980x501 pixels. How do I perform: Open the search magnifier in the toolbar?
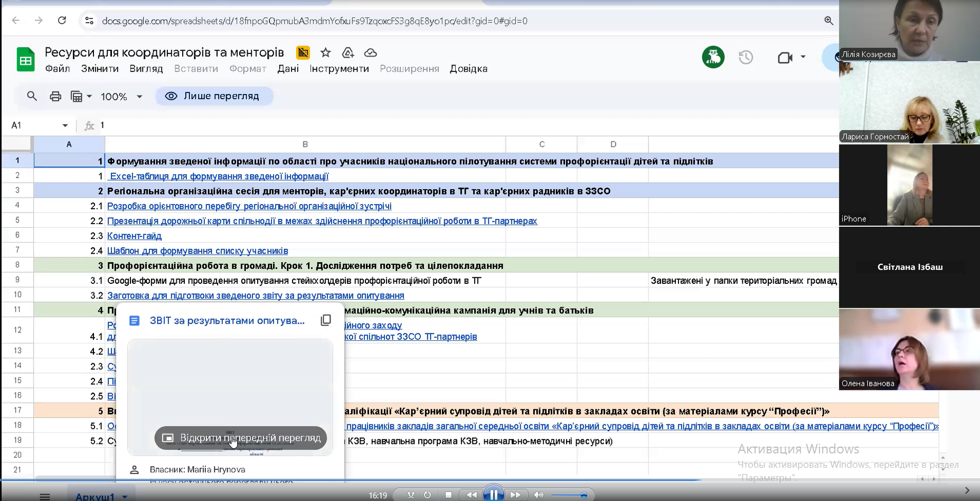pyautogui.click(x=32, y=96)
